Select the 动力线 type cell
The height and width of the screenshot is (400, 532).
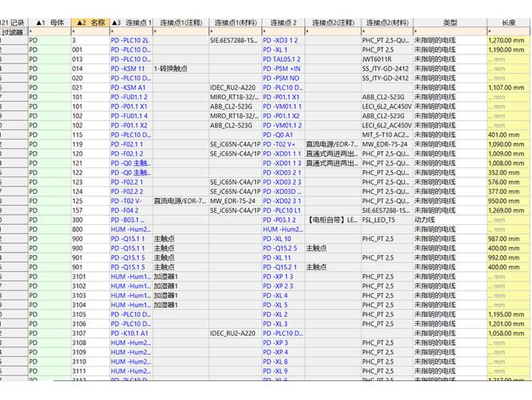coord(429,220)
